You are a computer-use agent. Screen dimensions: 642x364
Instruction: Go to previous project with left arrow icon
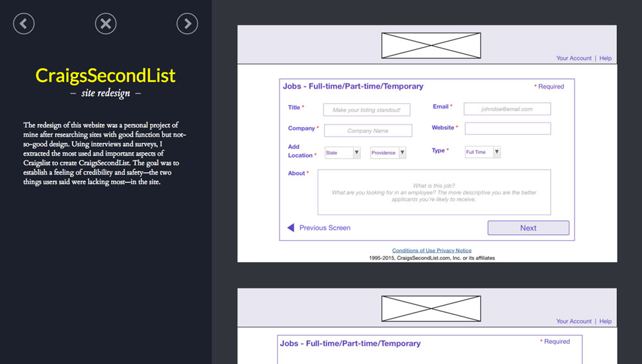(x=24, y=24)
